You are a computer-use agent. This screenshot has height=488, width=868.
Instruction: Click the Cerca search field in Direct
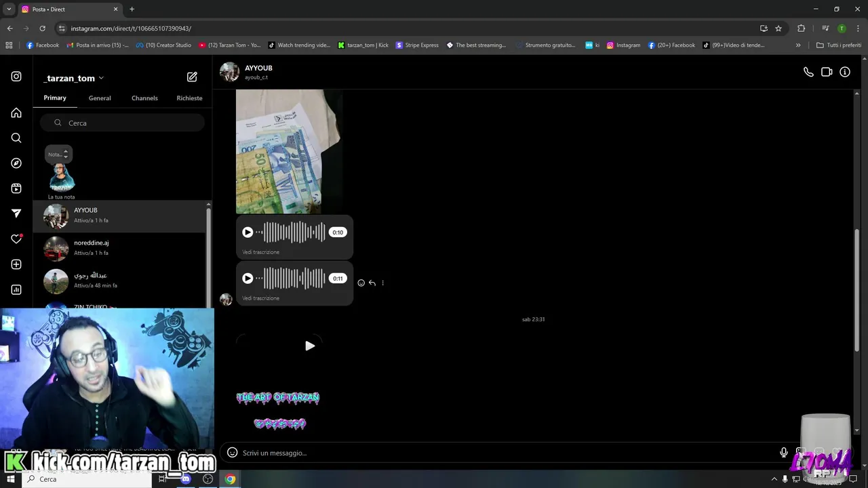(x=122, y=123)
